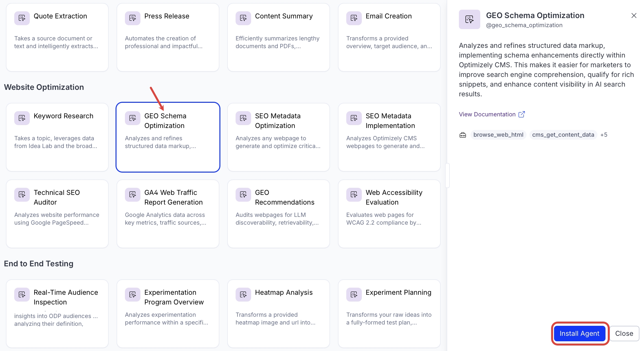Open the View Documentation link
The image size is (644, 351).
click(x=487, y=114)
